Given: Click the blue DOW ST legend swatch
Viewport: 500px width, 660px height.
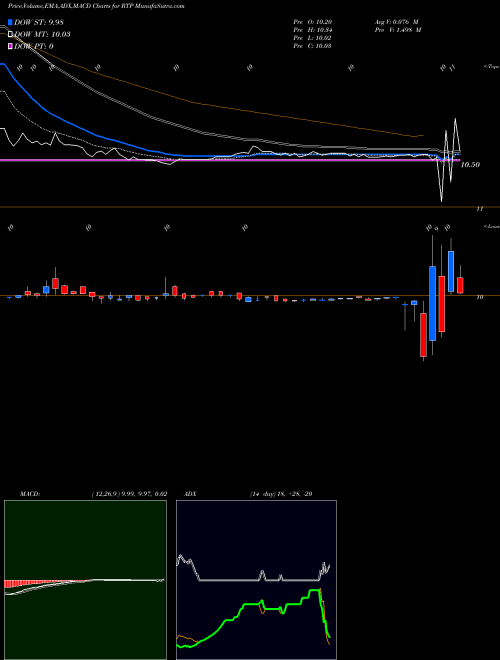Looking at the screenshot, I should click(x=11, y=22).
